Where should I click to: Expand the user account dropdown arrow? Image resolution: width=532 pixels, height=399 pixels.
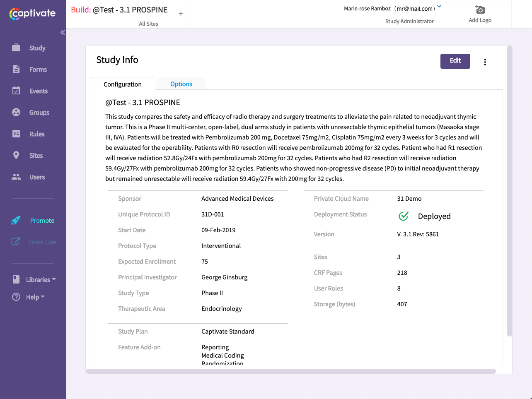(x=439, y=7)
